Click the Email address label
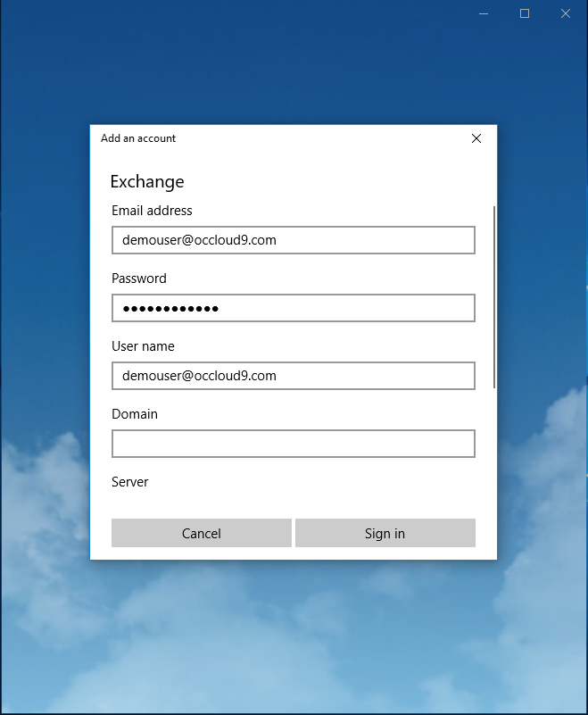This screenshot has width=588, height=715. [x=152, y=210]
